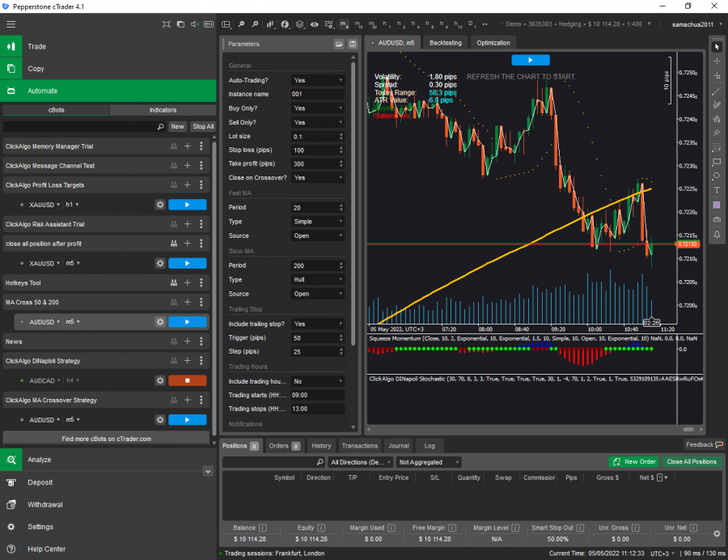This screenshot has width=728, height=560.
Task: Open the chart layout icon
Action: tap(226, 24)
